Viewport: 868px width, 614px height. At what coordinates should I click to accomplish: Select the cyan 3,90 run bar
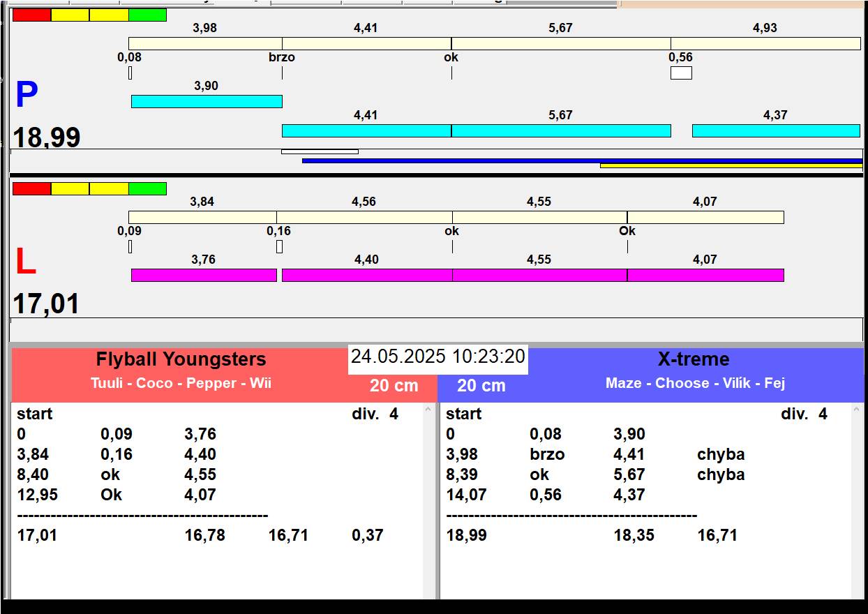click(207, 102)
